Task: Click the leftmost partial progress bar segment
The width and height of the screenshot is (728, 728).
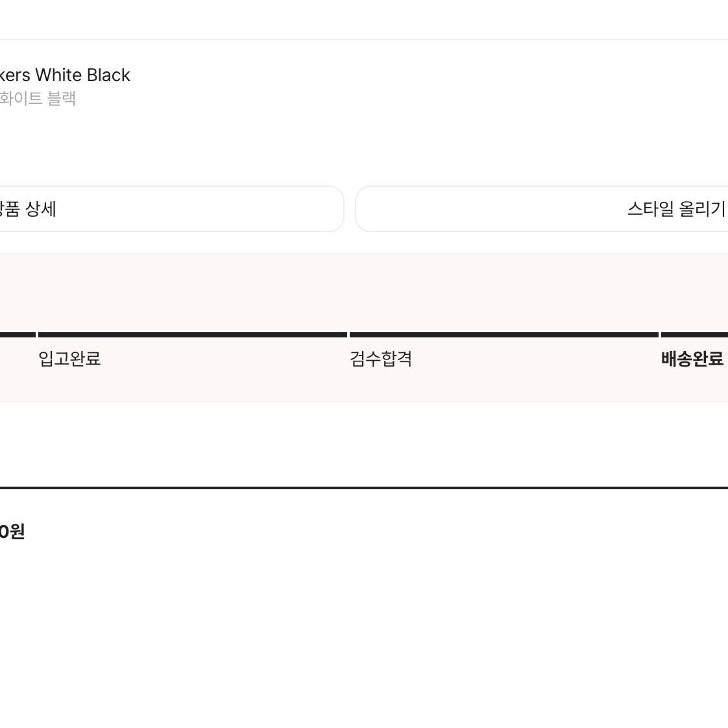Action: (18, 335)
